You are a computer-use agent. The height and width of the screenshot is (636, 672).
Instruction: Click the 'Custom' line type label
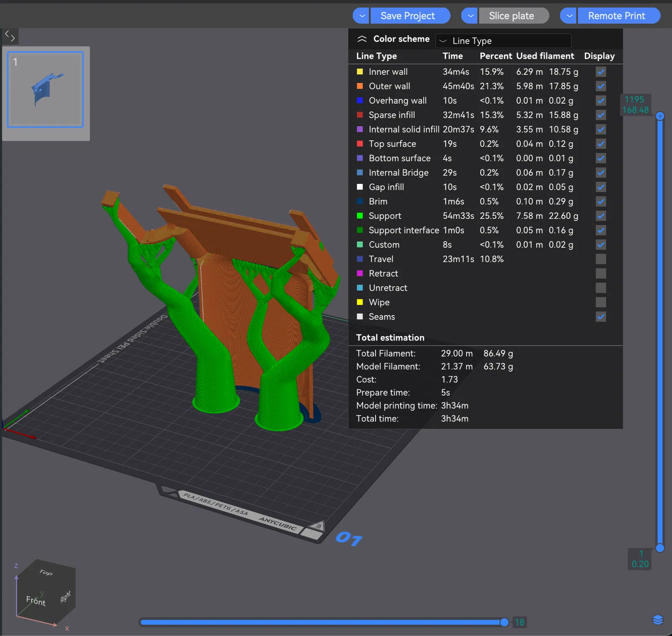pos(384,245)
